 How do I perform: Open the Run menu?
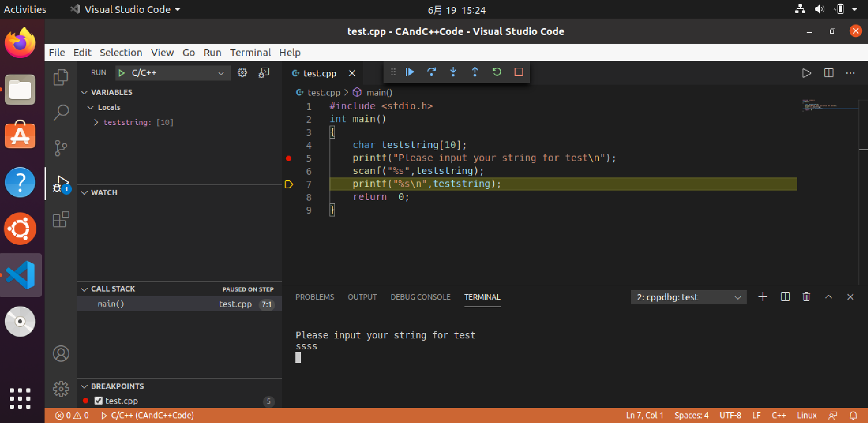click(x=212, y=52)
